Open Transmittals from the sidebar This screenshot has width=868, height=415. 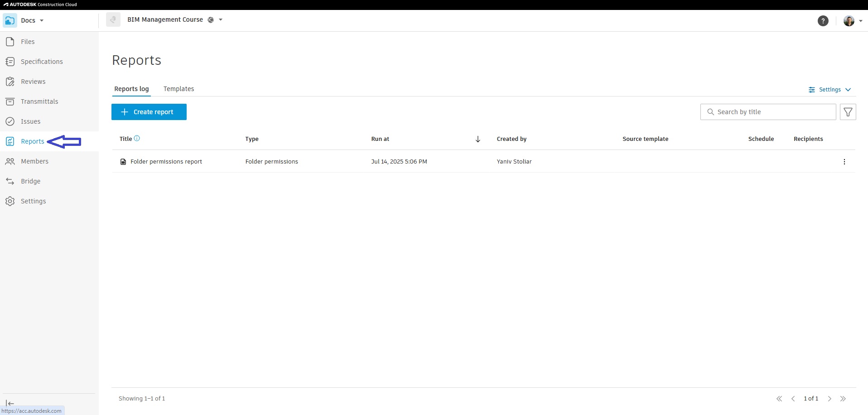[x=49, y=101]
